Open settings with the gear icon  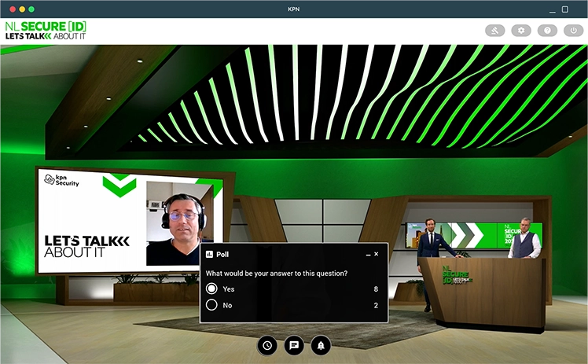[x=521, y=31]
